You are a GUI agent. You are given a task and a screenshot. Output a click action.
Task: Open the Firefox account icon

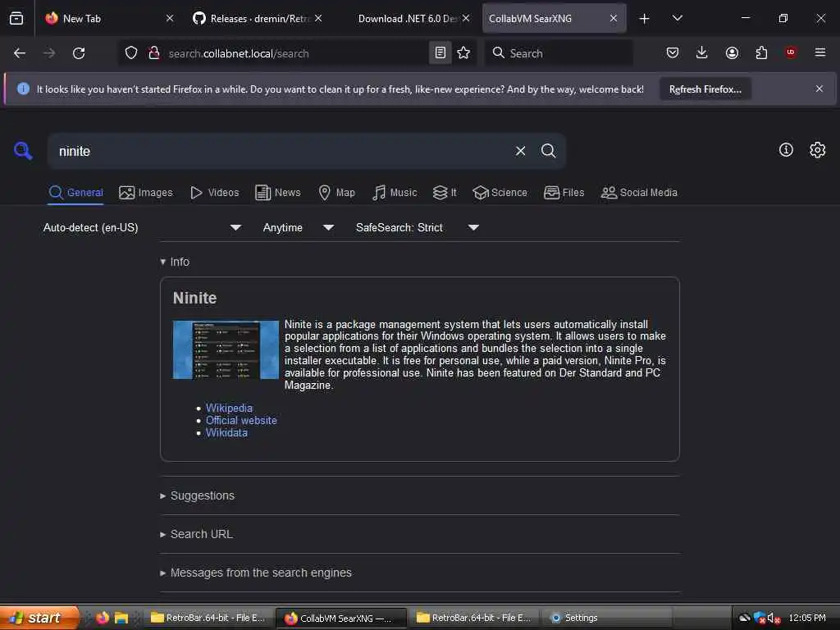(x=732, y=52)
